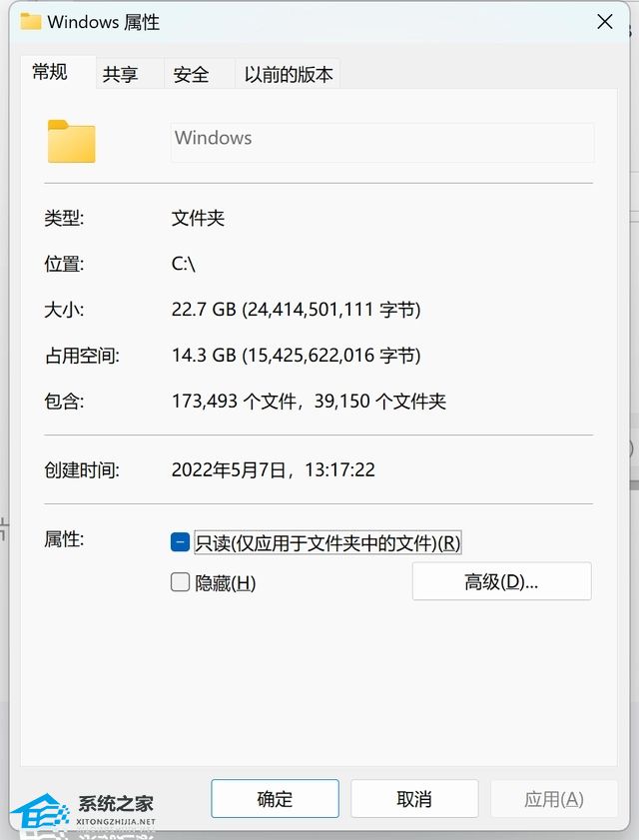This screenshot has width=639, height=840.
Task: Click the Windows 属性 title bar text
Action: [104, 22]
